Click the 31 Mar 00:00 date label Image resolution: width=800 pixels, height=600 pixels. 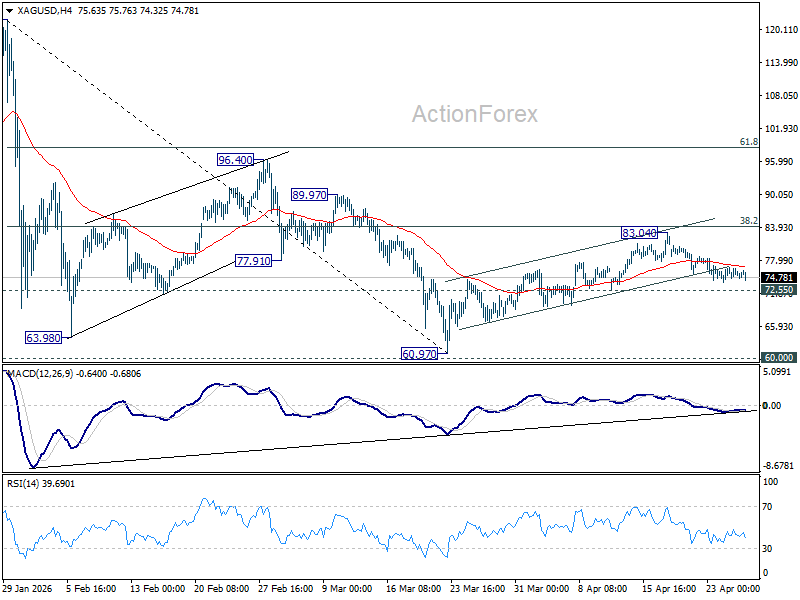point(542,588)
